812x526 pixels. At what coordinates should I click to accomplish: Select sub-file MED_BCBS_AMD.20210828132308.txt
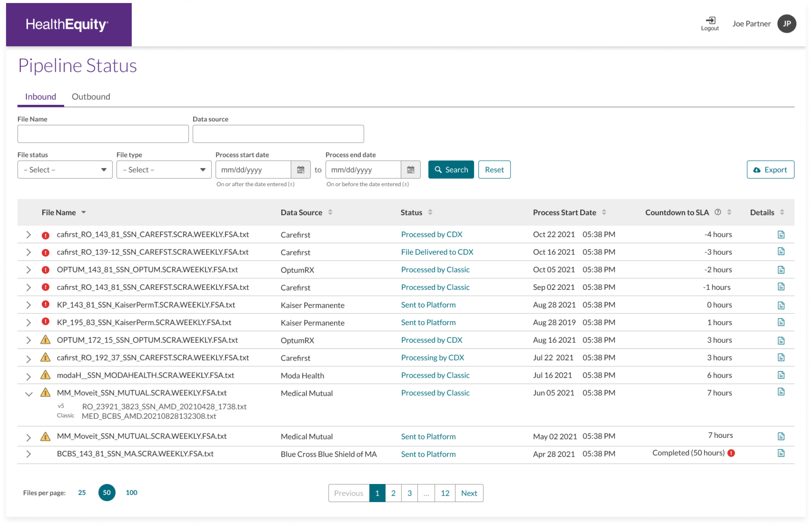(x=149, y=416)
